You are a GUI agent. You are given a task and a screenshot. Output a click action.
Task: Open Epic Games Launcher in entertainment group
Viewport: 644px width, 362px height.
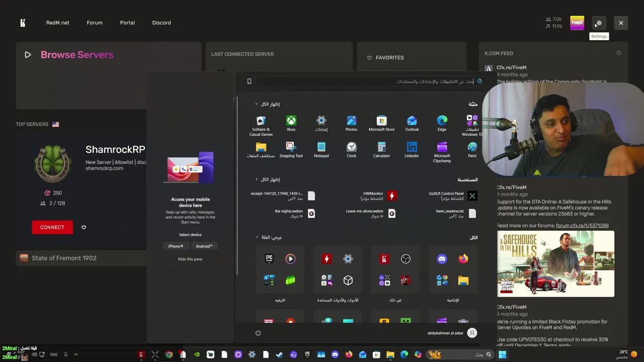point(269,259)
